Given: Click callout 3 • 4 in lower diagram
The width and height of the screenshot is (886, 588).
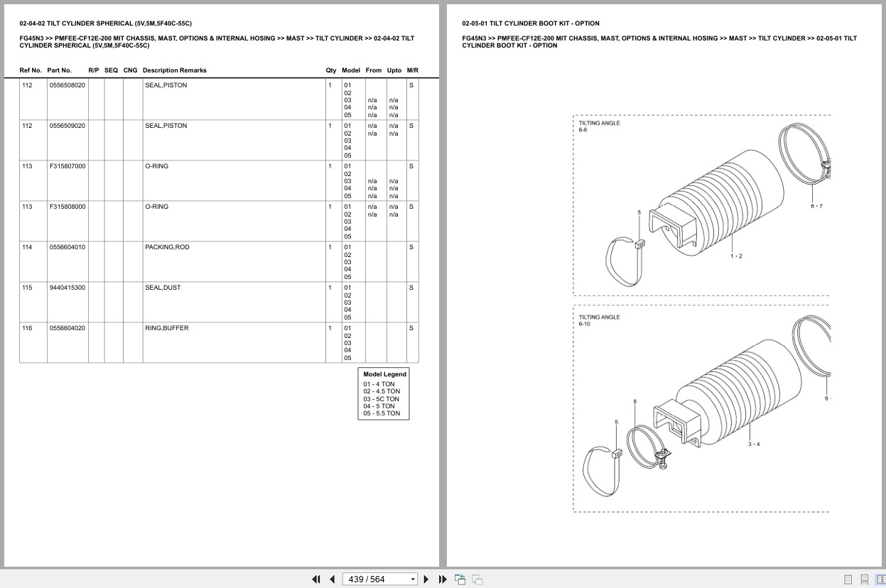Looking at the screenshot, I should pos(753,445).
